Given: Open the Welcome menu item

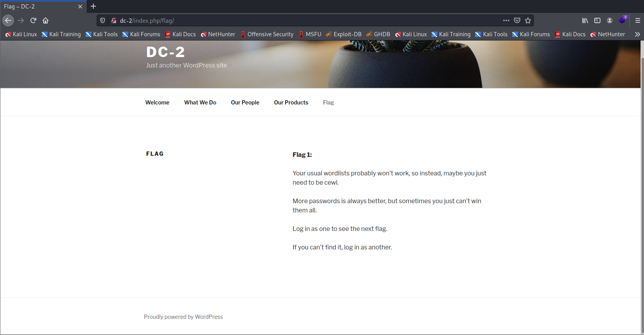Looking at the screenshot, I should tap(157, 103).
